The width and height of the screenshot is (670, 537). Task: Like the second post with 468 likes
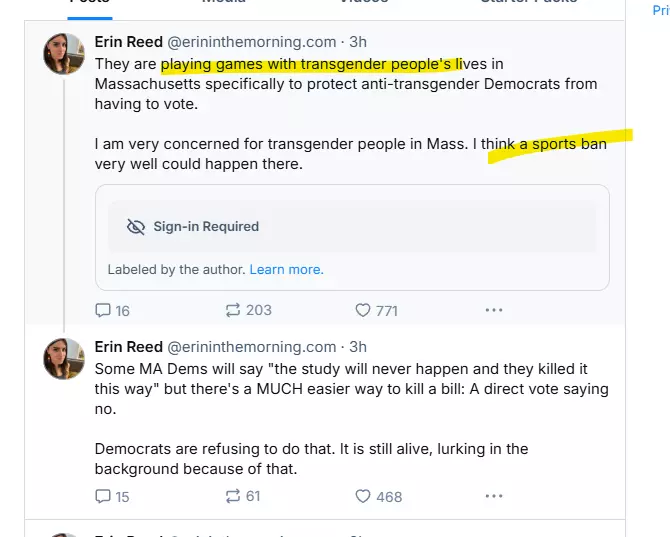pos(364,496)
